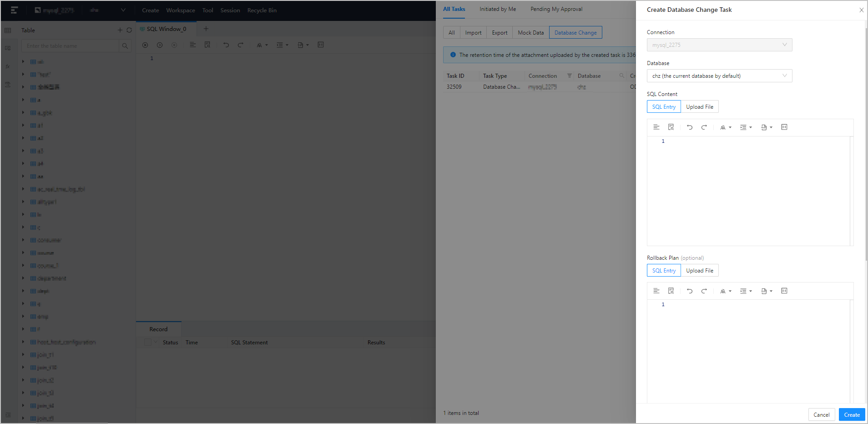This screenshot has height=424, width=868.
Task: Open the letter case dropdown in Rollback Plan toolbar
Action: click(x=726, y=292)
